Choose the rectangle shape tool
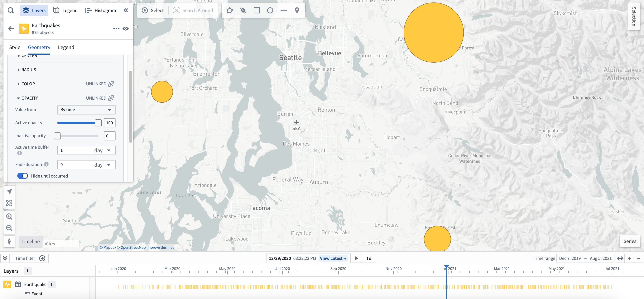 coord(257,11)
